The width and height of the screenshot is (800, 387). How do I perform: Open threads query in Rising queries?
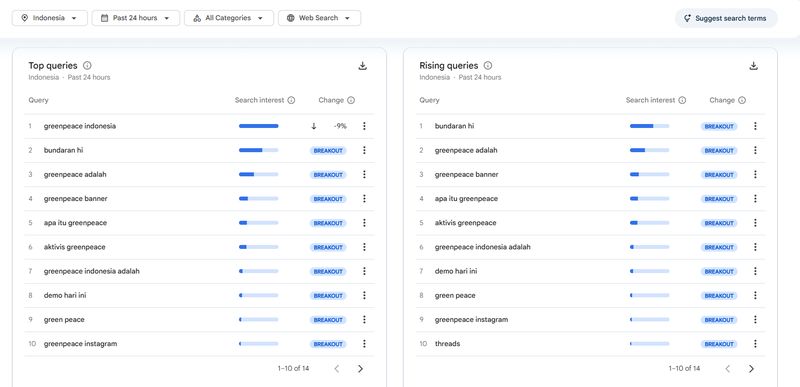[447, 344]
